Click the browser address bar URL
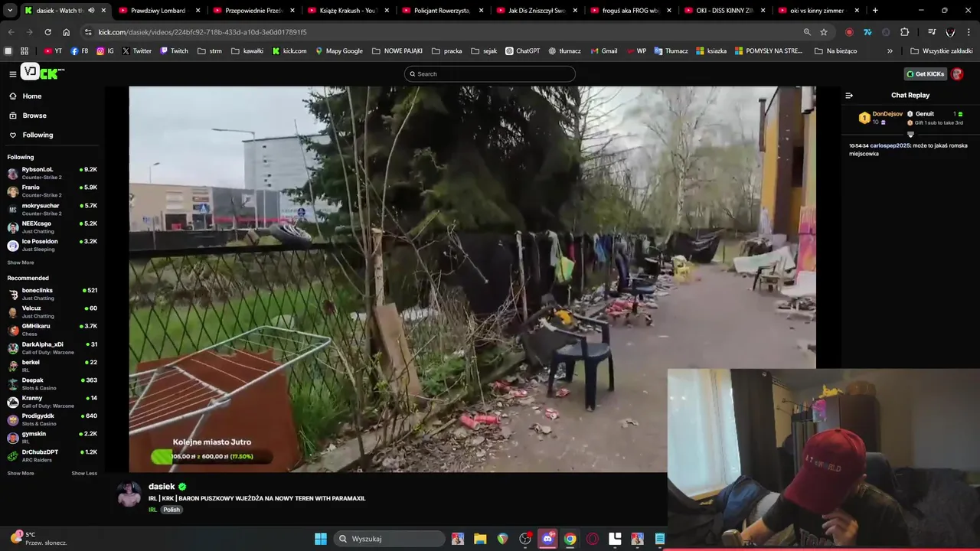 click(203, 32)
